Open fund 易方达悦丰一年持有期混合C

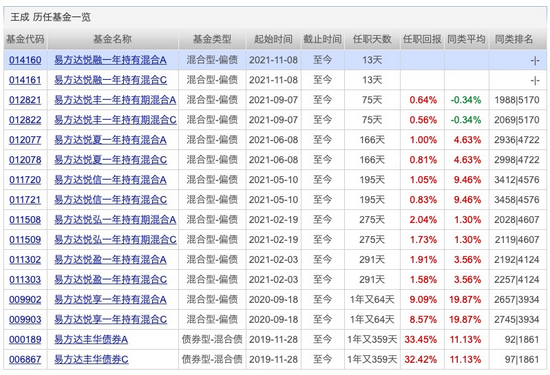click(115, 120)
